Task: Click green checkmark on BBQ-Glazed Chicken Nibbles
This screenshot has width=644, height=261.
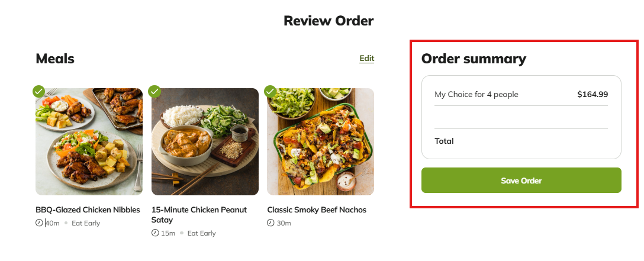Action: pos(39,91)
